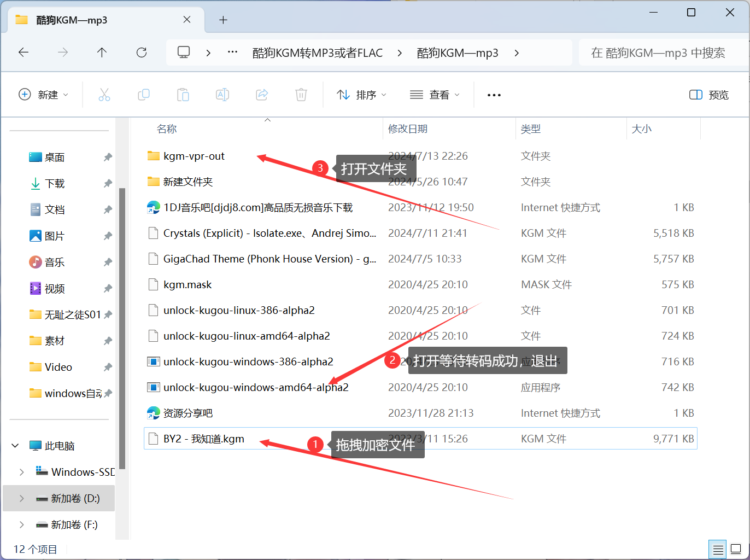
Task: Select the unlock-kugou-windows-386-alpha2 application icon
Action: 153,361
